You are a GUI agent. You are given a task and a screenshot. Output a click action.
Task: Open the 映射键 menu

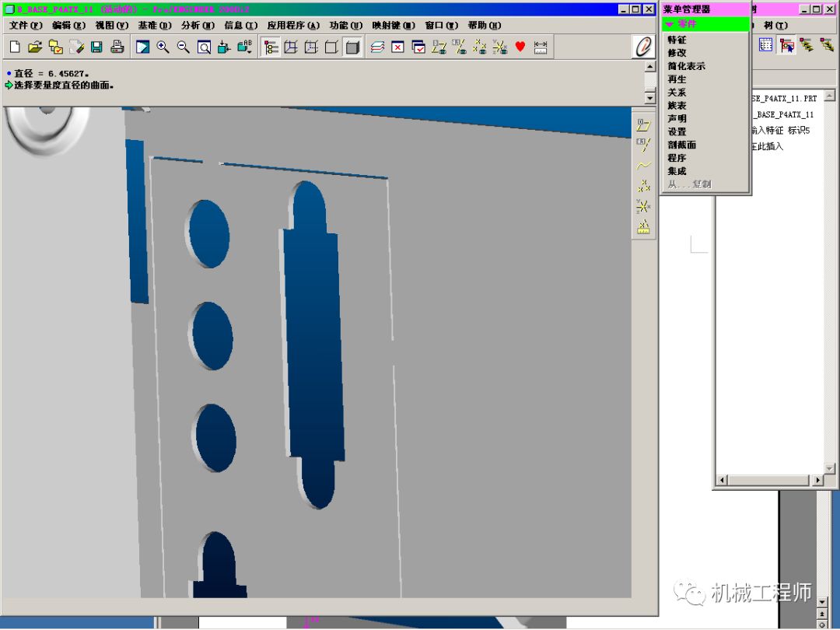coord(394,25)
